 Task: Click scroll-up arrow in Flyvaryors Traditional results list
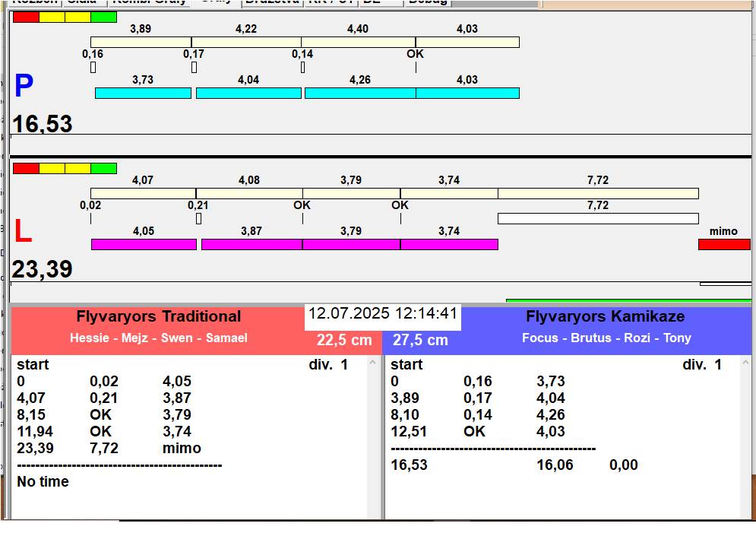click(372, 363)
